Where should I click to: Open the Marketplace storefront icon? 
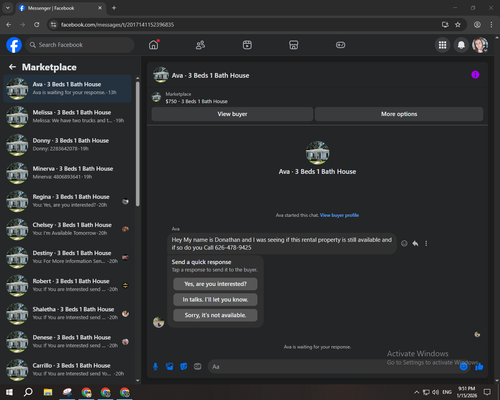coord(294,45)
